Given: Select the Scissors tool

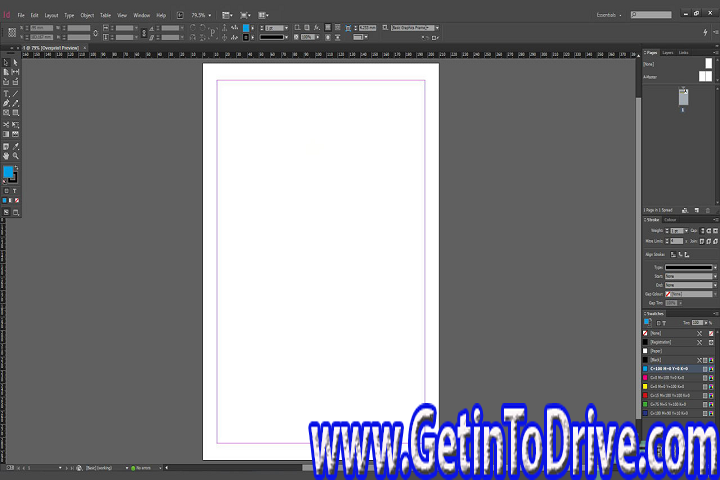Looking at the screenshot, I should click(6, 124).
